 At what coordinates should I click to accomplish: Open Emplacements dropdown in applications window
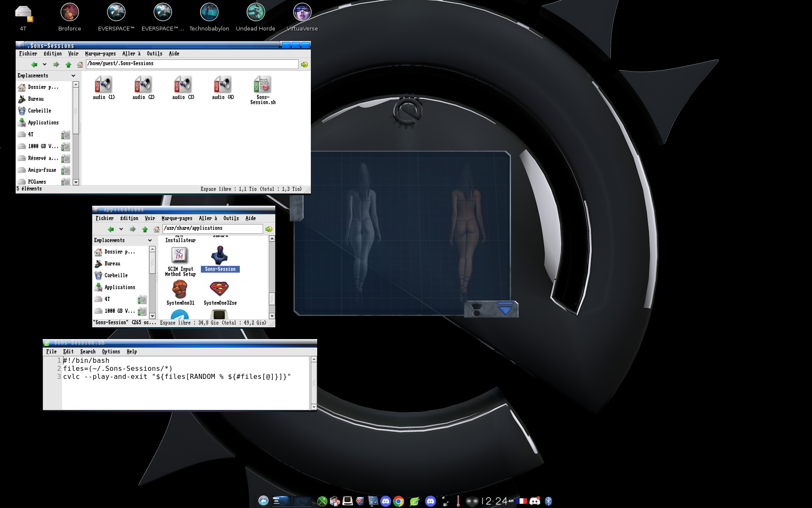click(150, 240)
